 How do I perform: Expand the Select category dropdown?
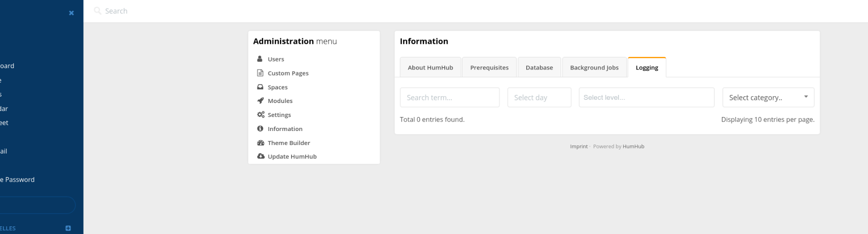click(769, 98)
